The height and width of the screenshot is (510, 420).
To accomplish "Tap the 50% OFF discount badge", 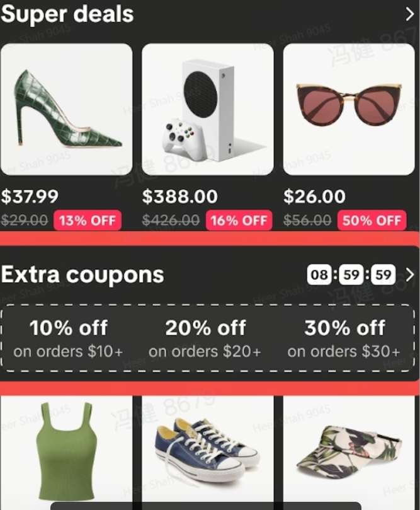I will (x=372, y=221).
